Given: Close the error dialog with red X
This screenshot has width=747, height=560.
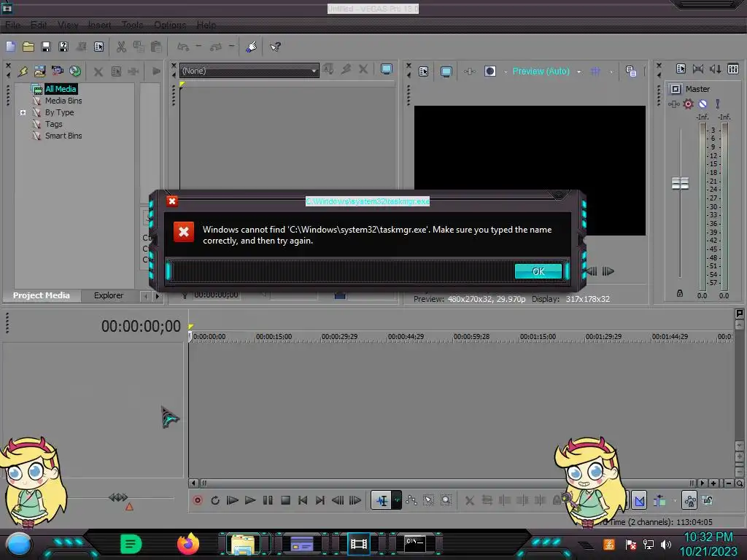Looking at the screenshot, I should 172,201.
